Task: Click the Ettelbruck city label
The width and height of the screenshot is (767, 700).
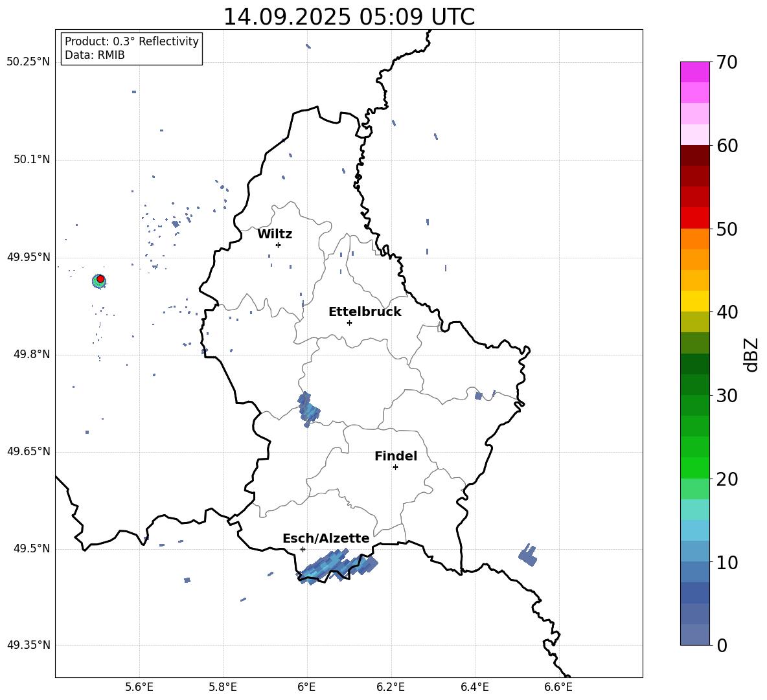Action: (365, 312)
